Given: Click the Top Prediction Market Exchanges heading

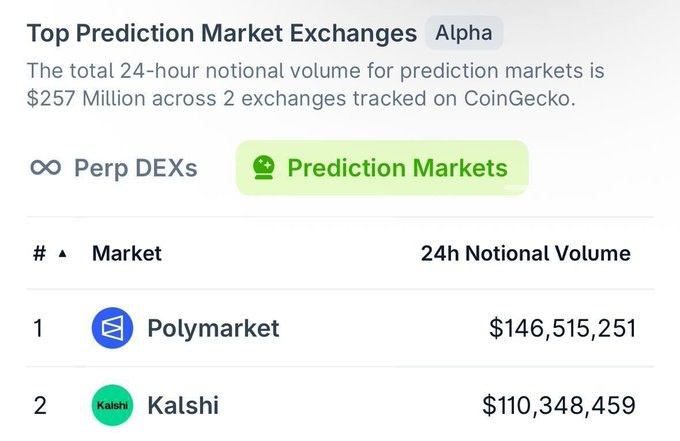Looking at the screenshot, I should click(222, 33).
